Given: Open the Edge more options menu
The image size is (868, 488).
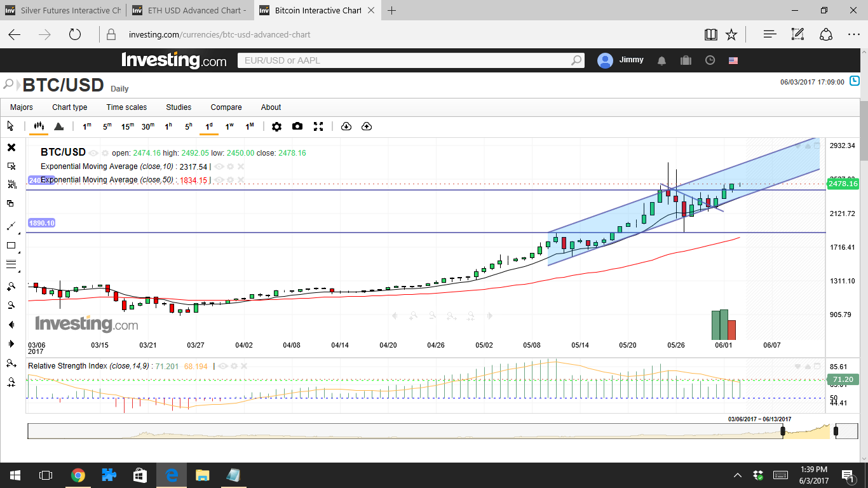Looking at the screenshot, I should pyautogui.click(x=853, y=34).
